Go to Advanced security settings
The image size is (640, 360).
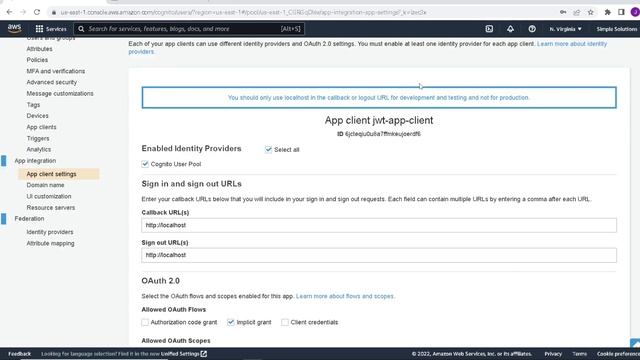[51, 82]
